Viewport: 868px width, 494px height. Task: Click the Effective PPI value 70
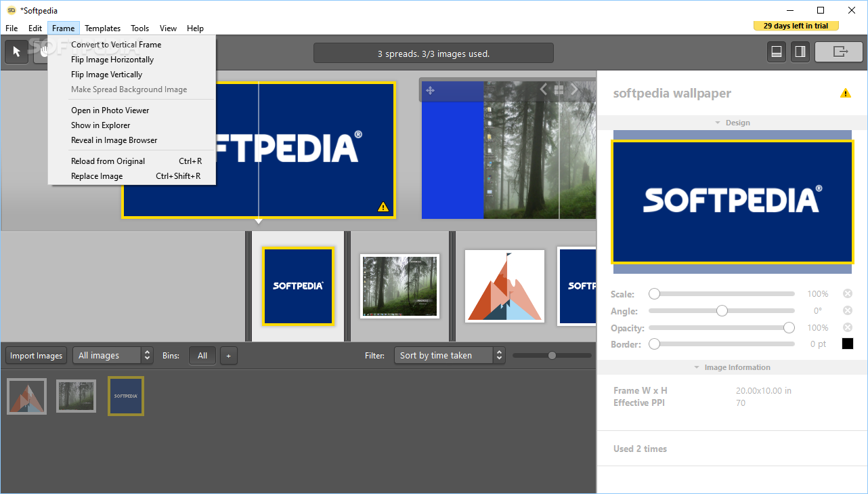[x=740, y=403]
